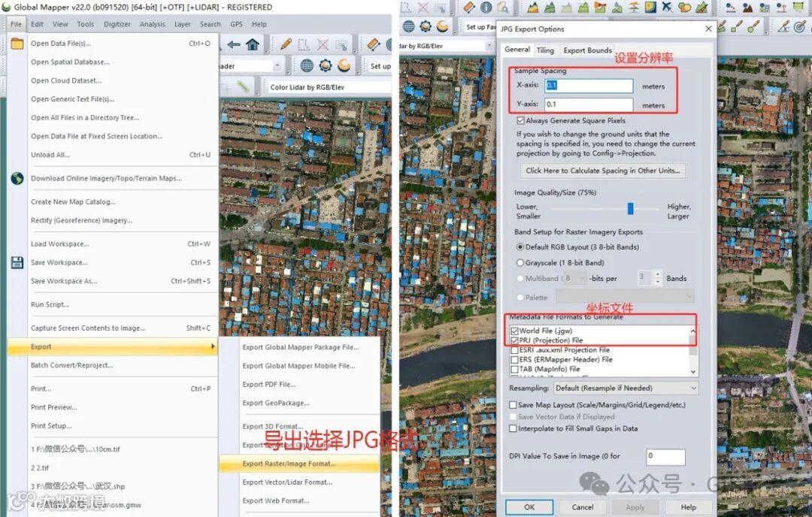Open the Resampling dropdown

[x=626, y=389]
